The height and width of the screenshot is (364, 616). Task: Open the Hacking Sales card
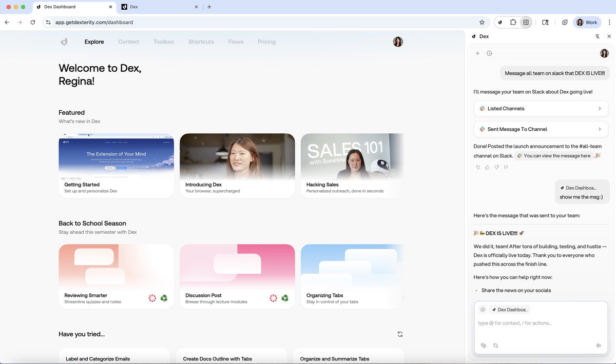(x=352, y=166)
